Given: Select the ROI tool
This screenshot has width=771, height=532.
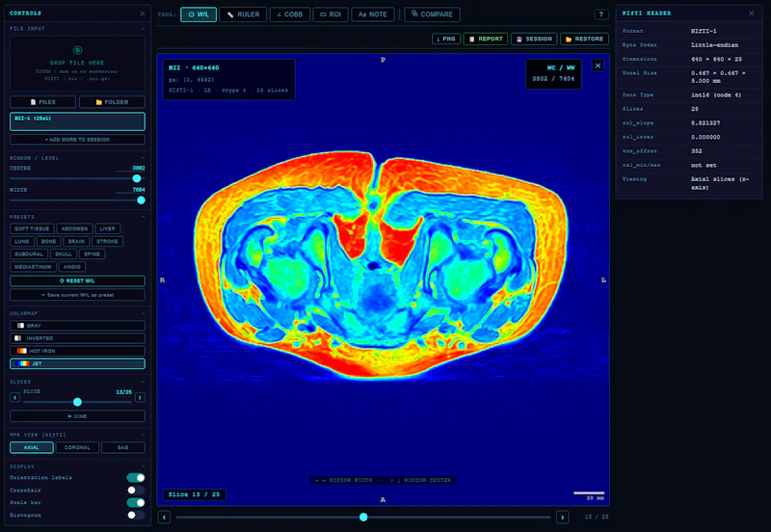Looking at the screenshot, I should (331, 14).
